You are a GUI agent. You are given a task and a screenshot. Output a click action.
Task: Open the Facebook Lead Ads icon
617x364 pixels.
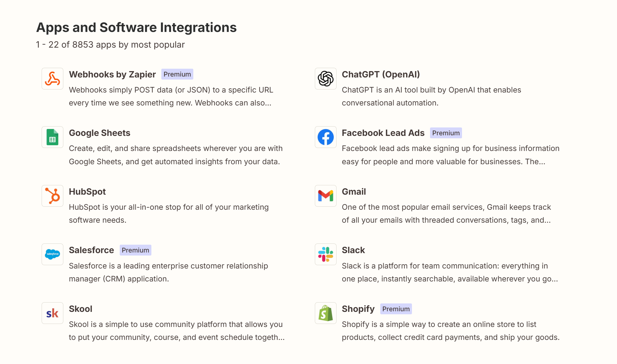pyautogui.click(x=325, y=137)
